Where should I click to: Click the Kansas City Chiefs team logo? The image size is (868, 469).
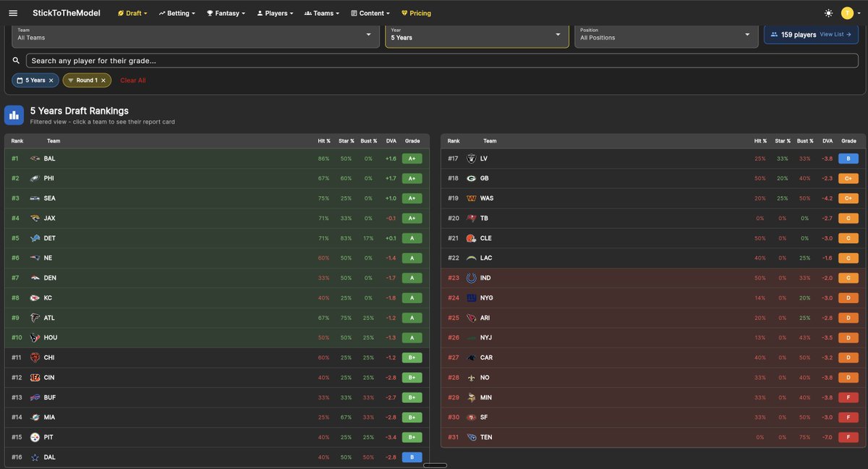coord(35,297)
